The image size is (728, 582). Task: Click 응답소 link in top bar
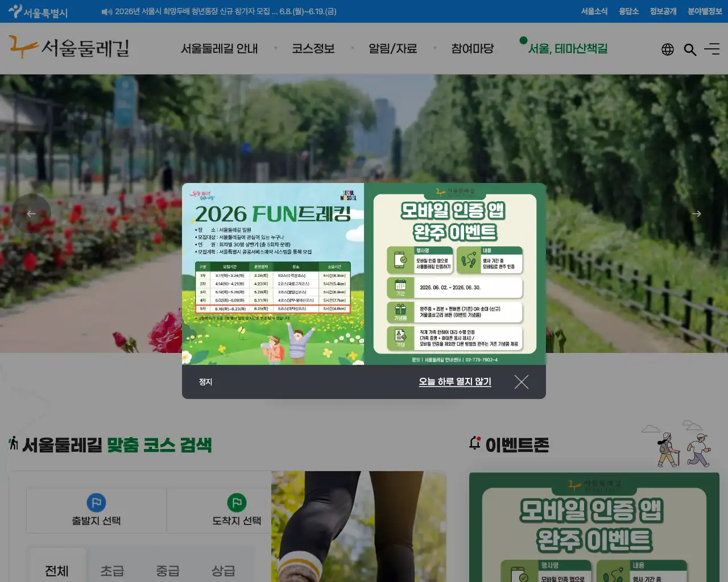[629, 11]
